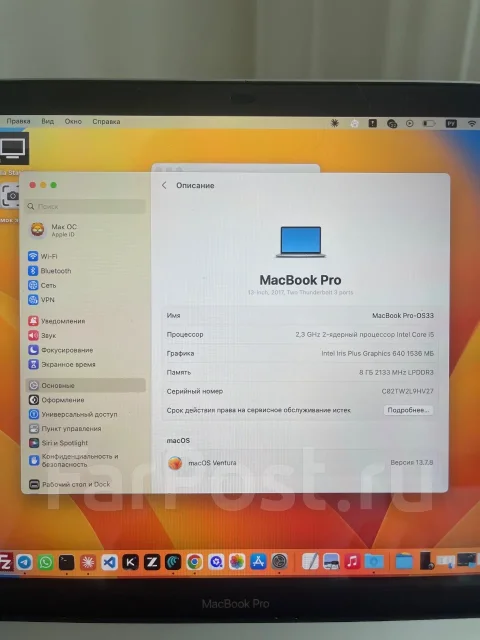
Task: Open Siri и Spotlight settings
Action: (x=58, y=443)
